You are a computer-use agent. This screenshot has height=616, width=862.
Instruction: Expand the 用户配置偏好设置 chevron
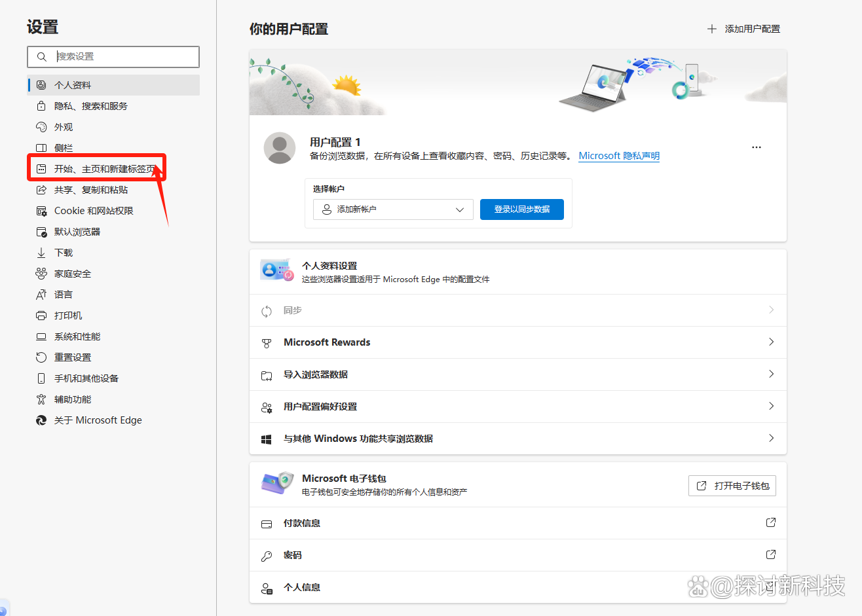pos(771,406)
